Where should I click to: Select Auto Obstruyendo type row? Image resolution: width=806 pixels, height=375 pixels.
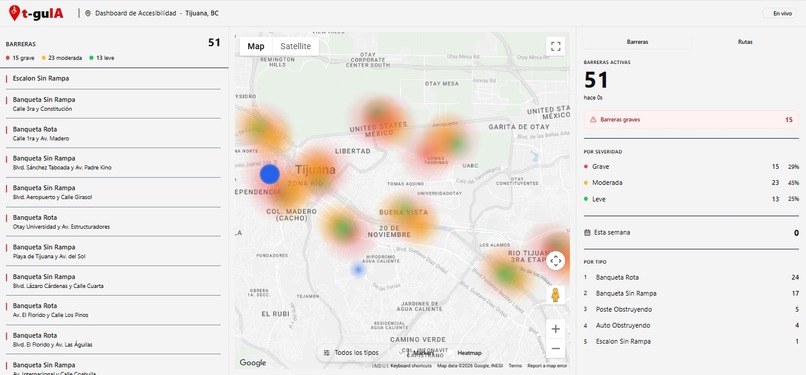(x=691, y=325)
